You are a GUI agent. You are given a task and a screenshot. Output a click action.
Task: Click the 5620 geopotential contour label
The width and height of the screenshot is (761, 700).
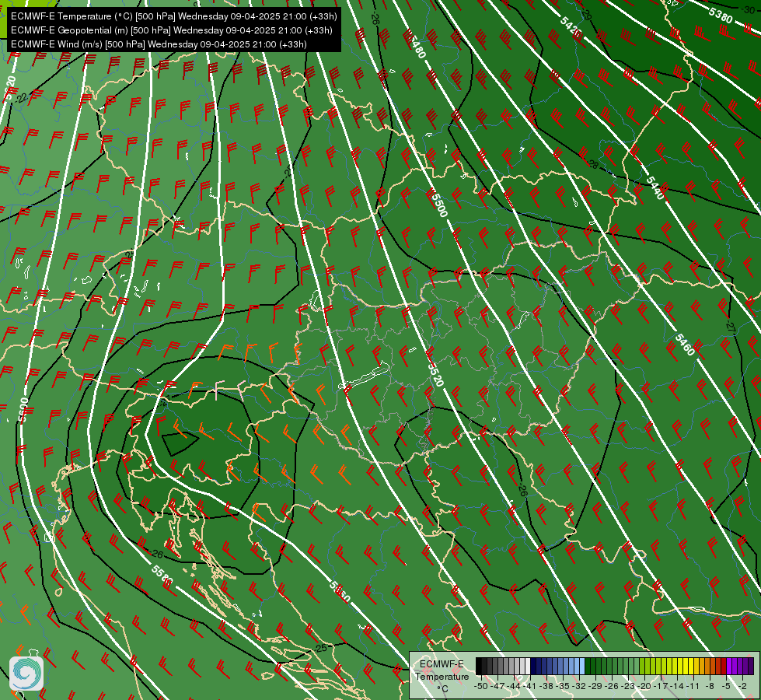(x=10, y=88)
